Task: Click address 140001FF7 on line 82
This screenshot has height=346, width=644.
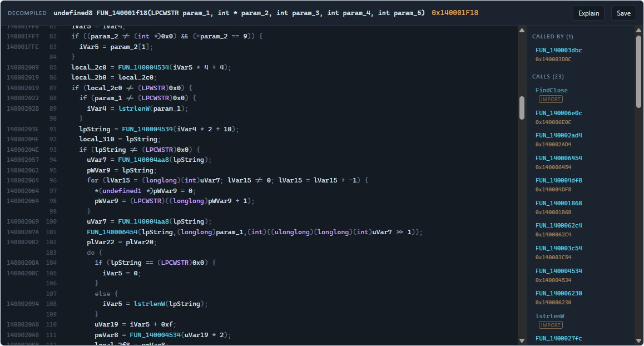Action: (23, 36)
